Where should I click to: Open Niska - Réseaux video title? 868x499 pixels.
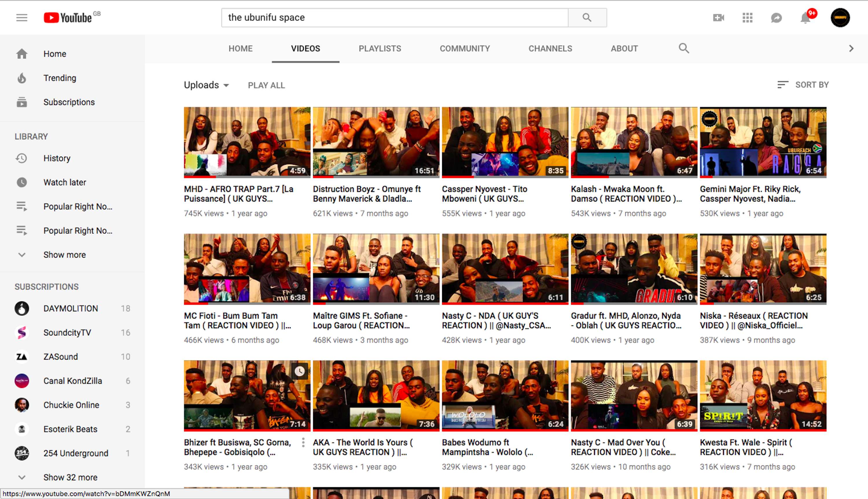point(754,320)
